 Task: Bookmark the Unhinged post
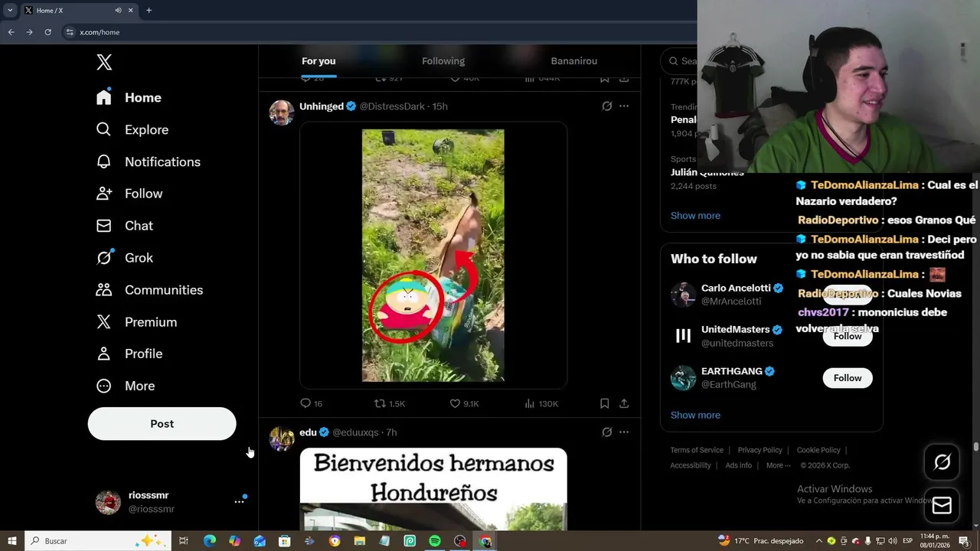click(604, 403)
